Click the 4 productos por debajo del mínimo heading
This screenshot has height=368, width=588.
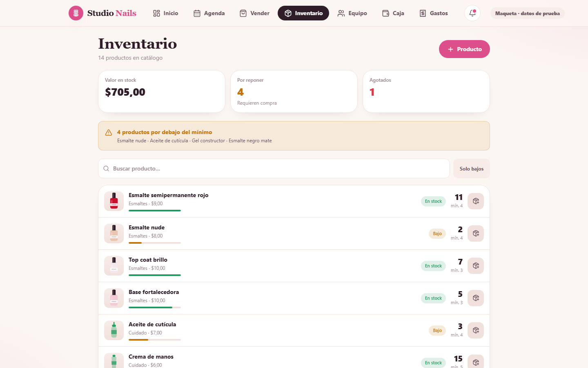(165, 132)
